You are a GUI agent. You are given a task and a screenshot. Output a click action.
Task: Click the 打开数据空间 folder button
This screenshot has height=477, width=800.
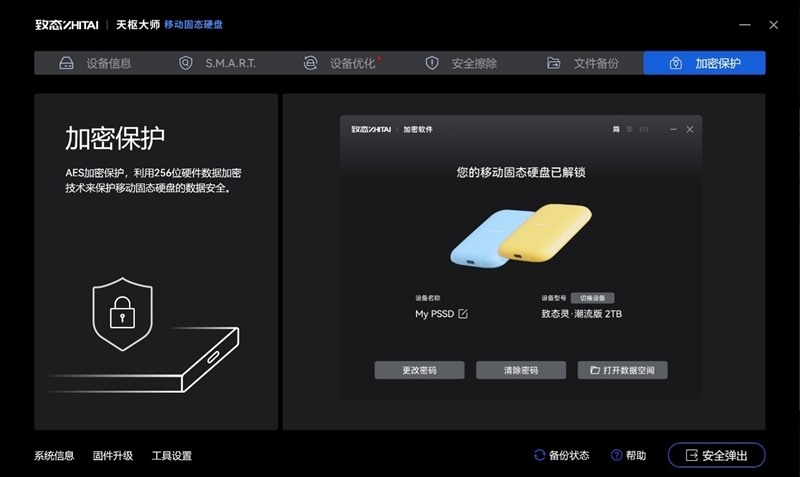click(622, 370)
